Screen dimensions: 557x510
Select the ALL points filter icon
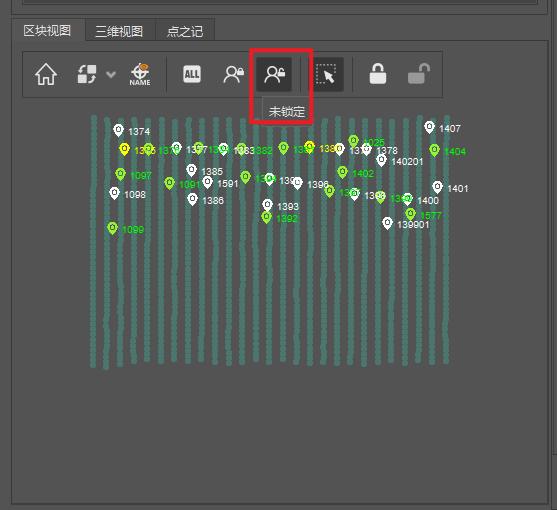click(x=192, y=74)
